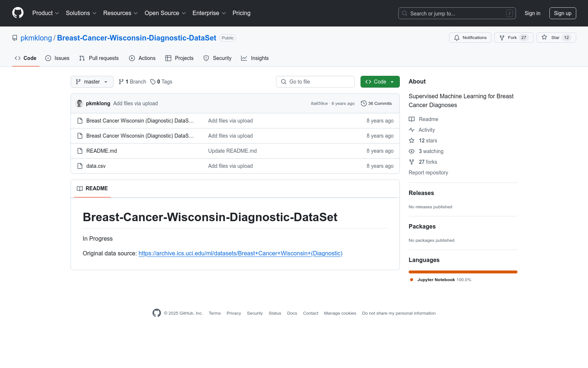Click the file icon beside README.md
Image resolution: width=588 pixels, height=368 pixels.
coord(80,151)
